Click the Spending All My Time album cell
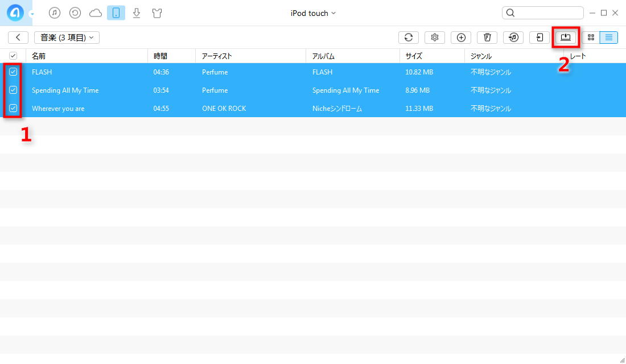The image size is (626, 364). 346,90
